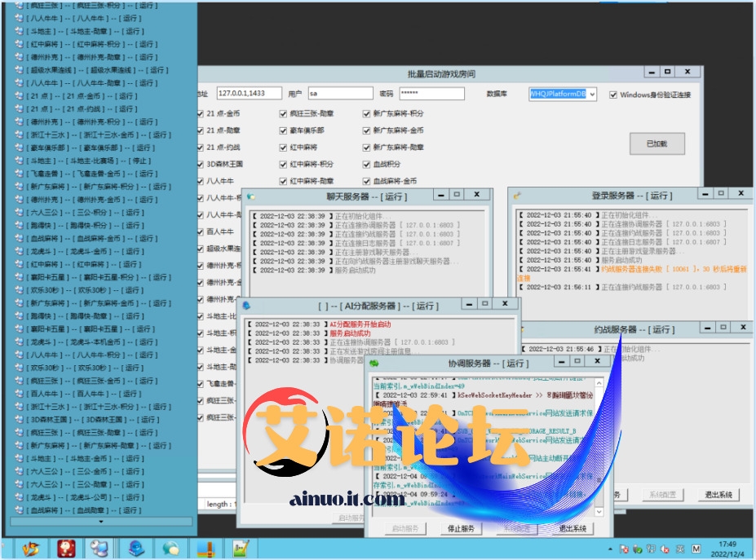Click the icon beside the 3D森林王国 row
This screenshot has height=560, width=756.
(x=19, y=419)
